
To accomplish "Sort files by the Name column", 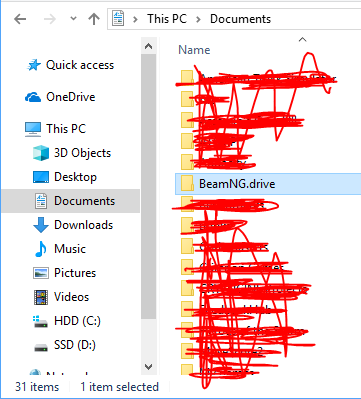I will [x=194, y=50].
